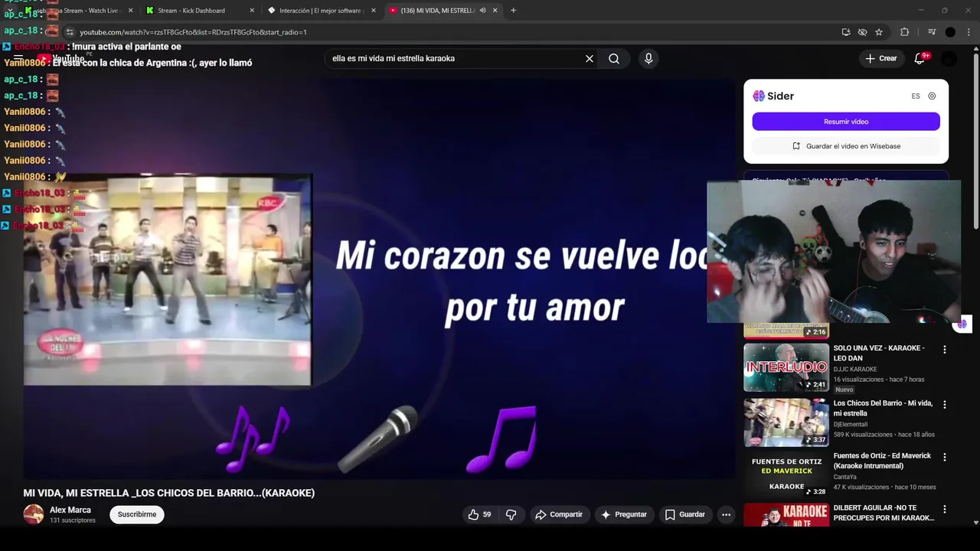
Task: Open browser extensions puzzle icon
Action: (905, 32)
